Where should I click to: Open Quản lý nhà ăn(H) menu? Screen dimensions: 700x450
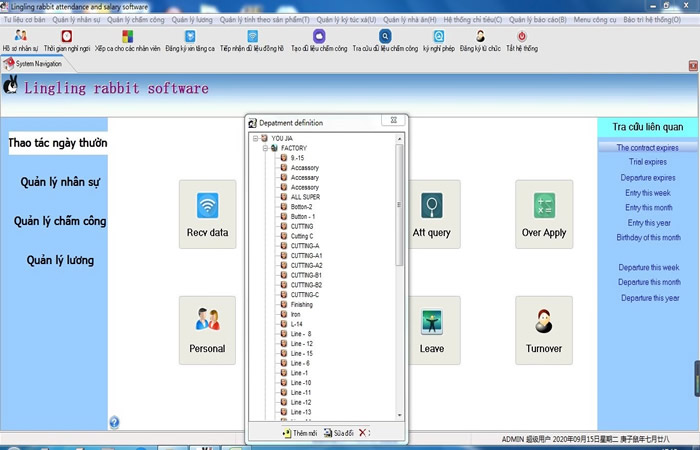coord(410,20)
